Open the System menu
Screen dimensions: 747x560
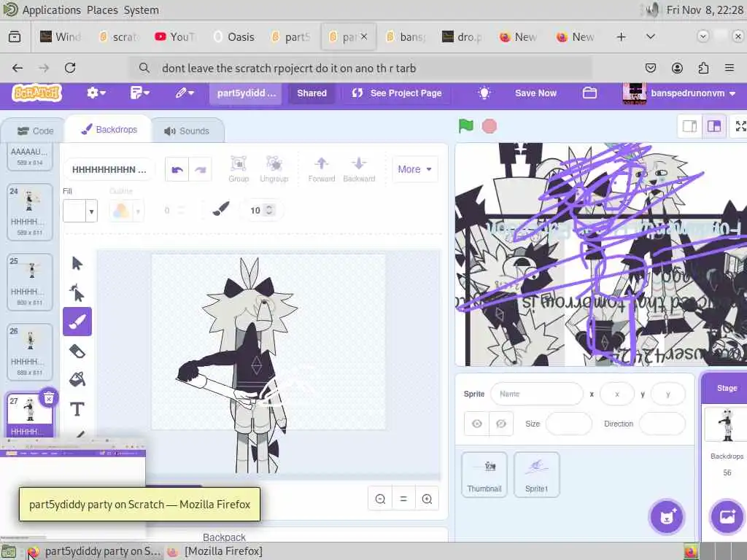pyautogui.click(x=142, y=10)
